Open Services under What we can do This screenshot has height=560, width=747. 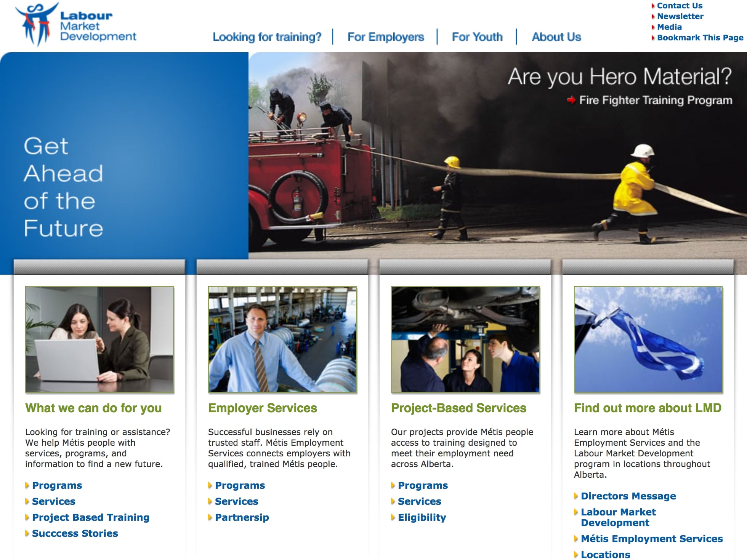tap(54, 501)
